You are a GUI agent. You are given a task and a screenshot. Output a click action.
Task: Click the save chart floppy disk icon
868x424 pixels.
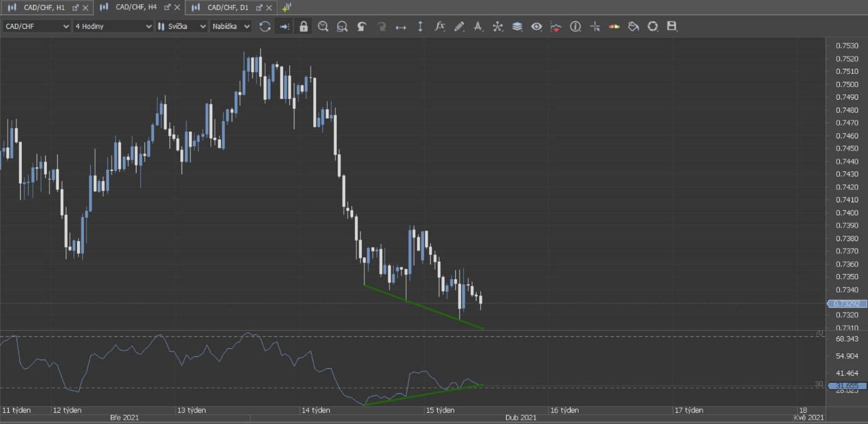(672, 26)
